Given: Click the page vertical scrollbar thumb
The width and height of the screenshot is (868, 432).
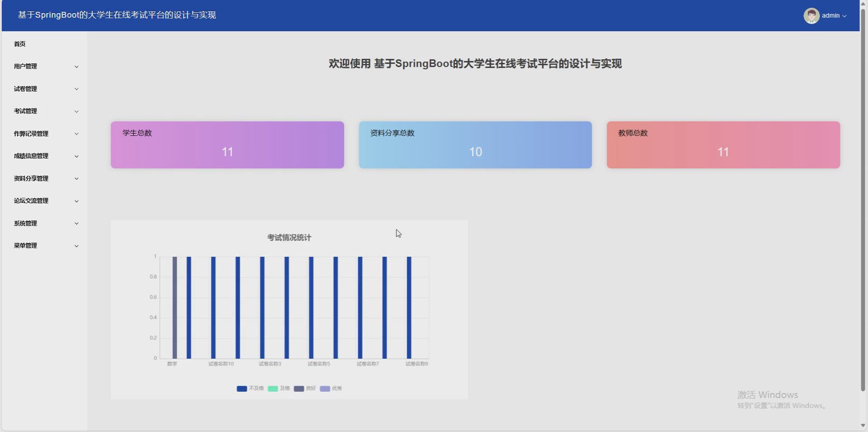Looking at the screenshot, I should (863, 200).
